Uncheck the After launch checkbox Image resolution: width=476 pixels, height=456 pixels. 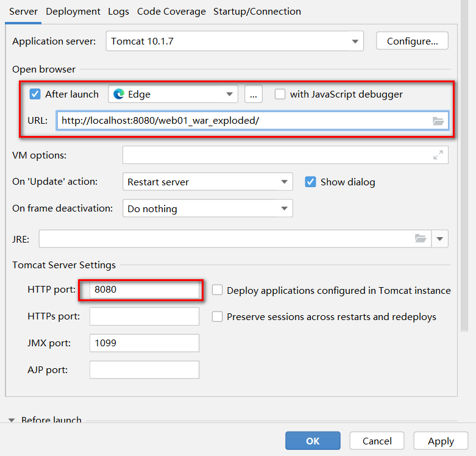tap(35, 94)
